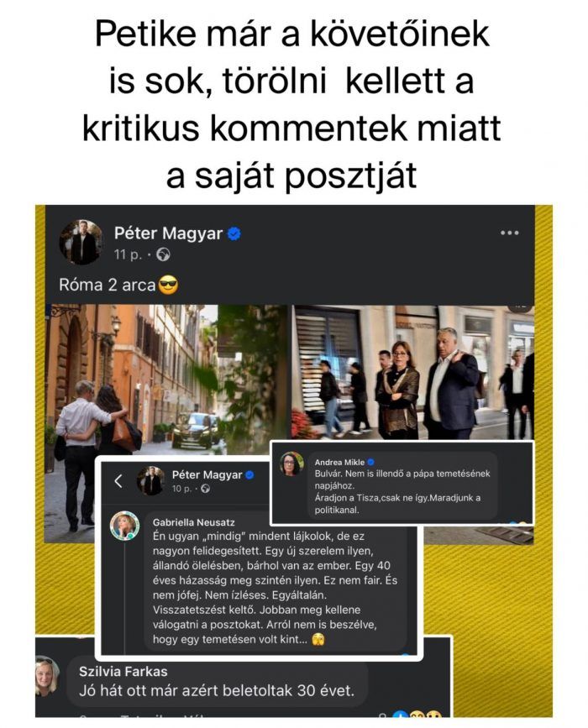Click Szilvia Farkas's avatar photo

point(47,676)
